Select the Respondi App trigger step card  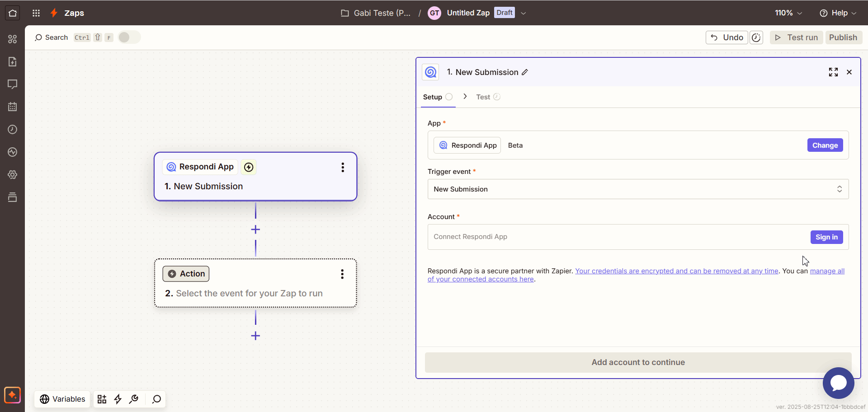click(255, 177)
